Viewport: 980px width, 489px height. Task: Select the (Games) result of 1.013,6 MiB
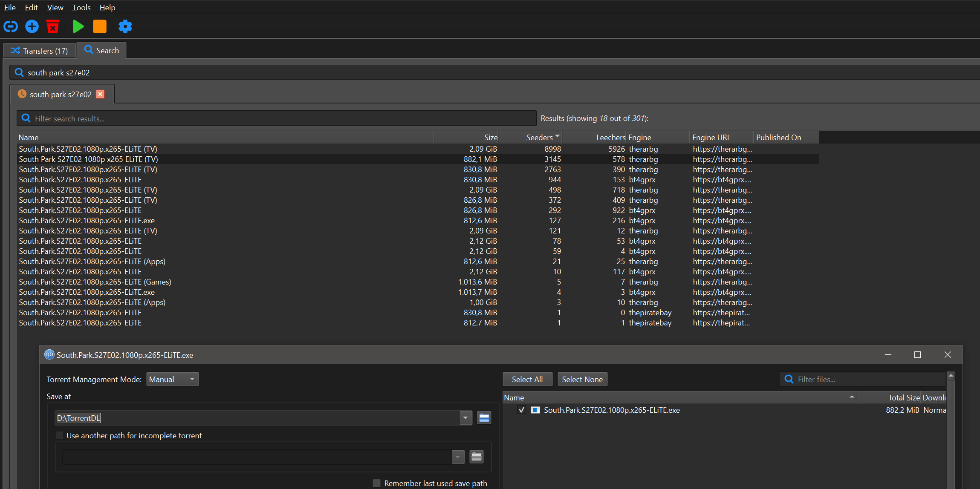(418, 282)
